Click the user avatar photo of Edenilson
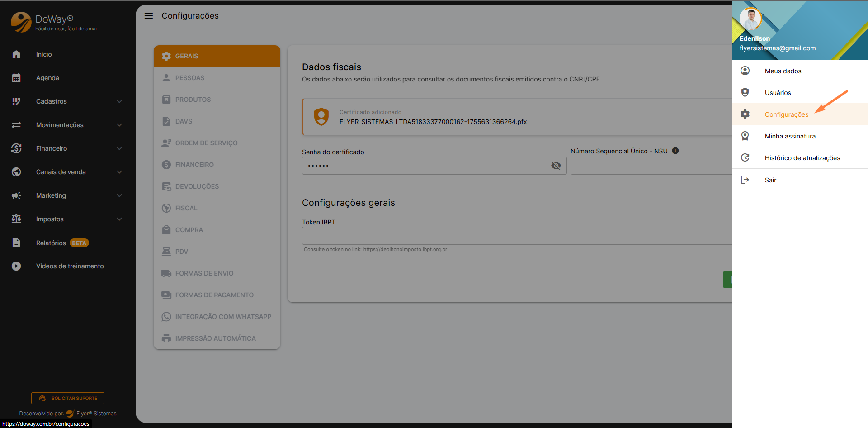 [750, 19]
